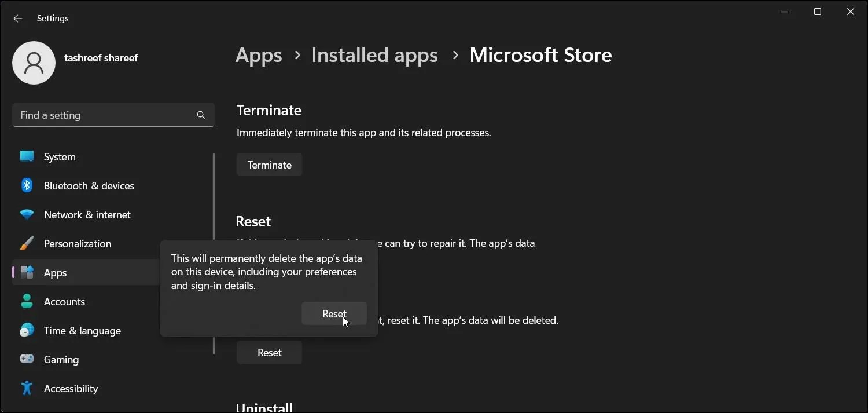Viewport: 868px width, 413px height.
Task: Click the back arrow navigation icon
Action: (x=17, y=18)
